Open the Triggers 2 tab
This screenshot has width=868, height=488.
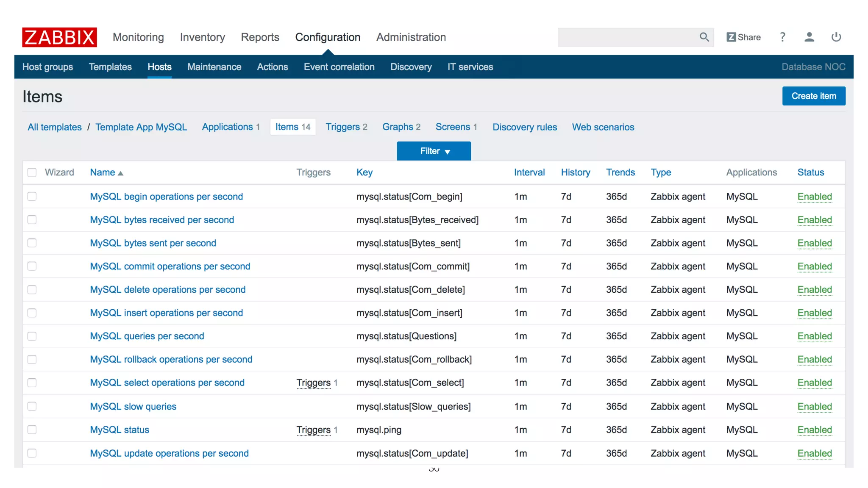346,127
